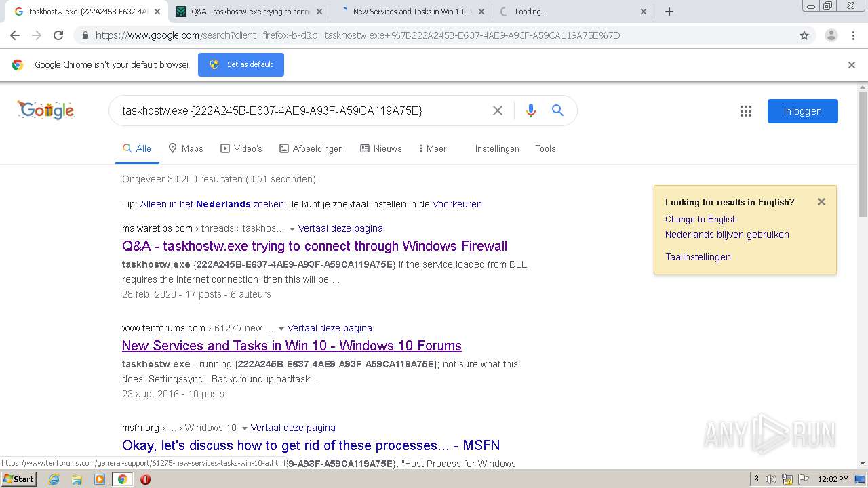Open the Action Center flag icon

pos(805,479)
